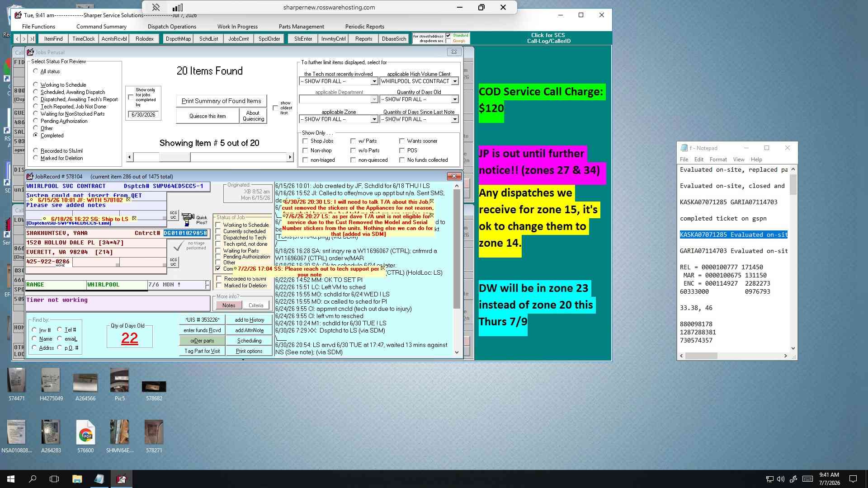Enable the Shop Jobs checkbox
Image resolution: width=868 pixels, height=488 pixels.
[x=305, y=141]
